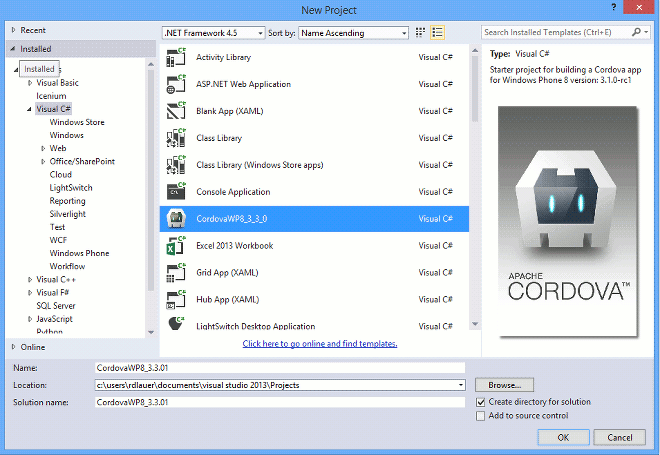Image resolution: width=660 pixels, height=455 pixels.
Task: Click the ASP.NET Web Application template icon
Action: [176, 84]
